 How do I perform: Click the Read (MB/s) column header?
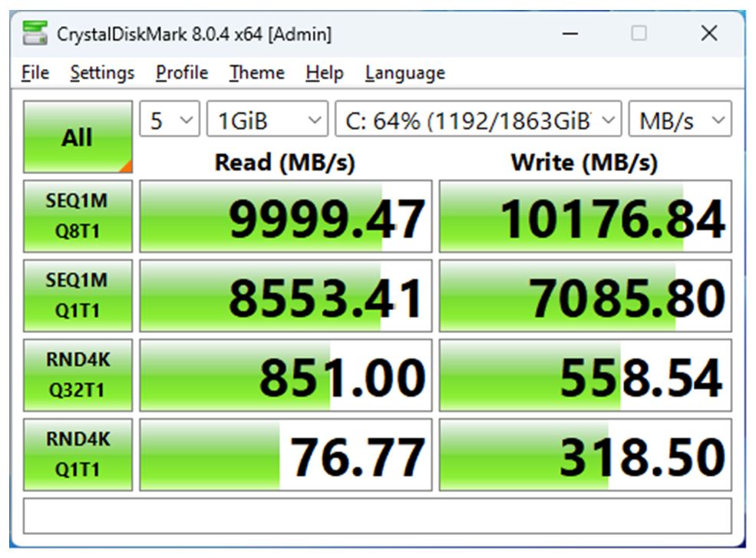point(285,163)
